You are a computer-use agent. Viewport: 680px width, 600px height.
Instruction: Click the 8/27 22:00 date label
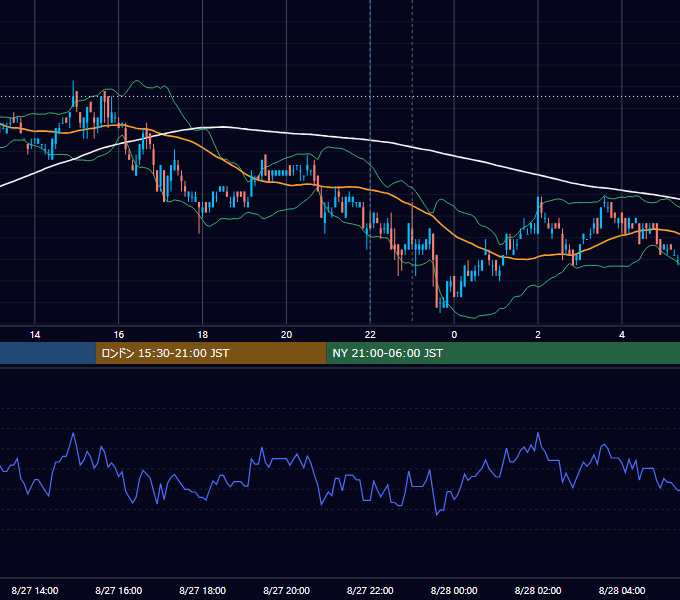(370, 590)
